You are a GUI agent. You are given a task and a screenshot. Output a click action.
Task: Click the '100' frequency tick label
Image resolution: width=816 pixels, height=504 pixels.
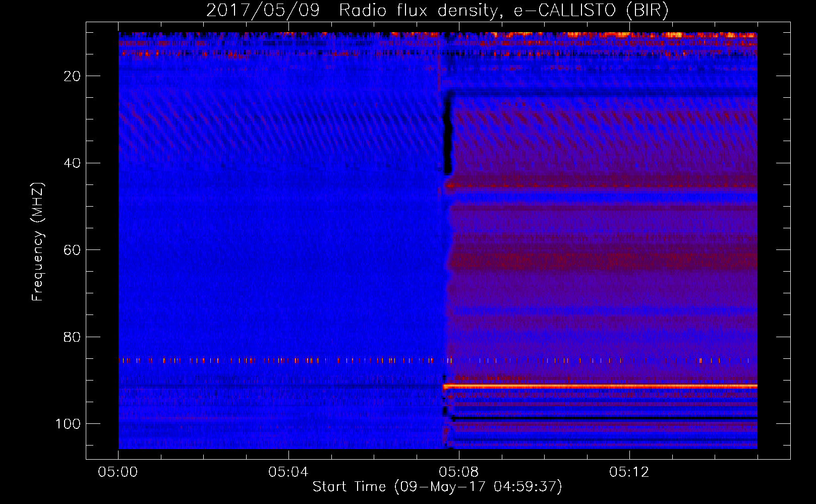[x=68, y=424]
